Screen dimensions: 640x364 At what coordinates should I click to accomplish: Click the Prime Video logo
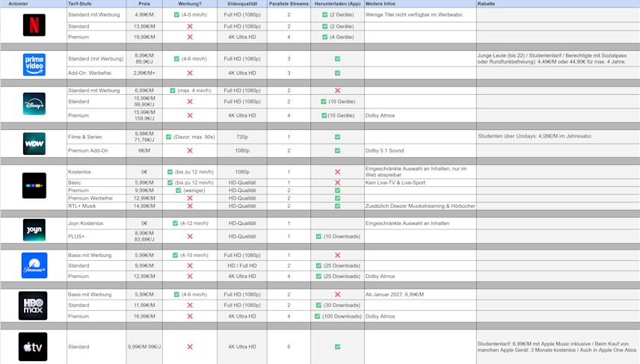pos(34,64)
